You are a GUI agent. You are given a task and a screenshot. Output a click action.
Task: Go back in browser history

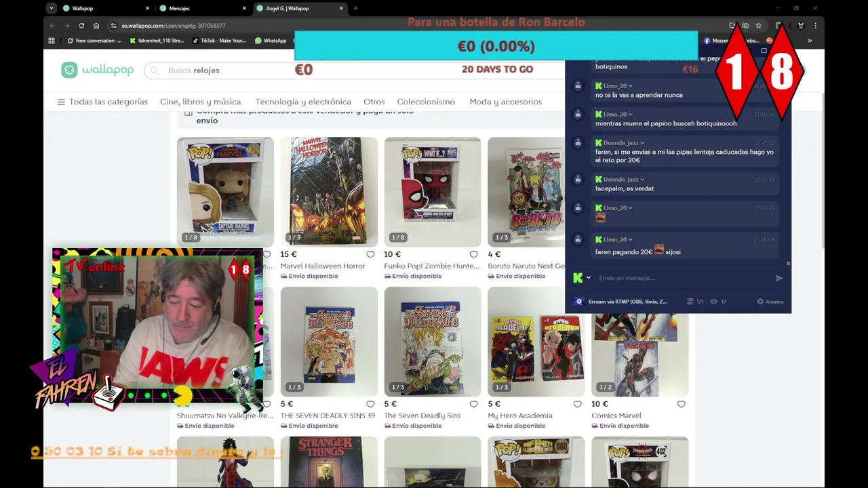[x=52, y=25]
